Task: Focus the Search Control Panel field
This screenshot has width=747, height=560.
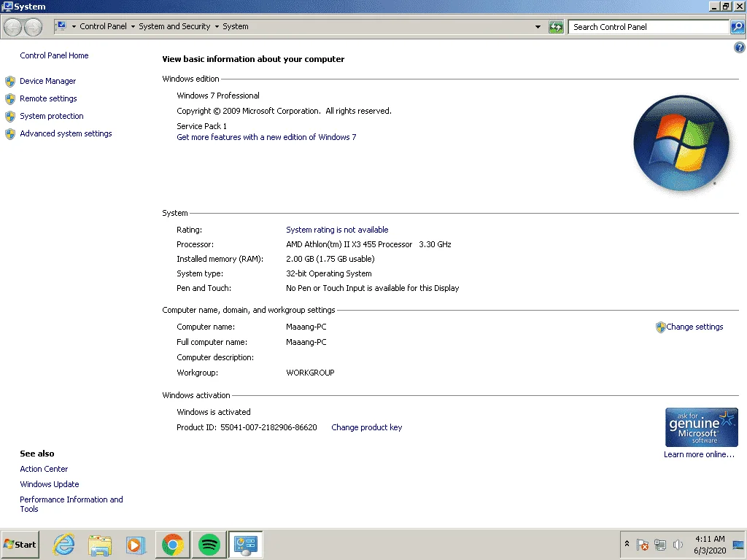Action: coord(649,27)
